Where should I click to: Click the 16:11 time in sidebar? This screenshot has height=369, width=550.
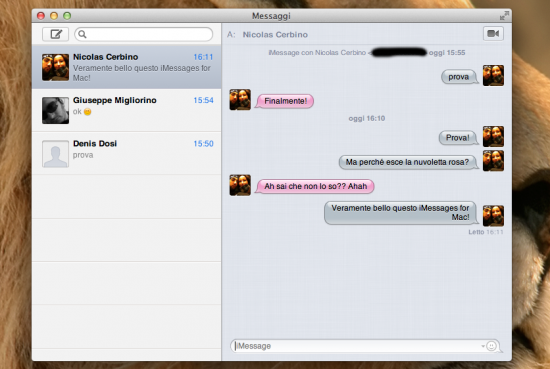[x=203, y=57]
